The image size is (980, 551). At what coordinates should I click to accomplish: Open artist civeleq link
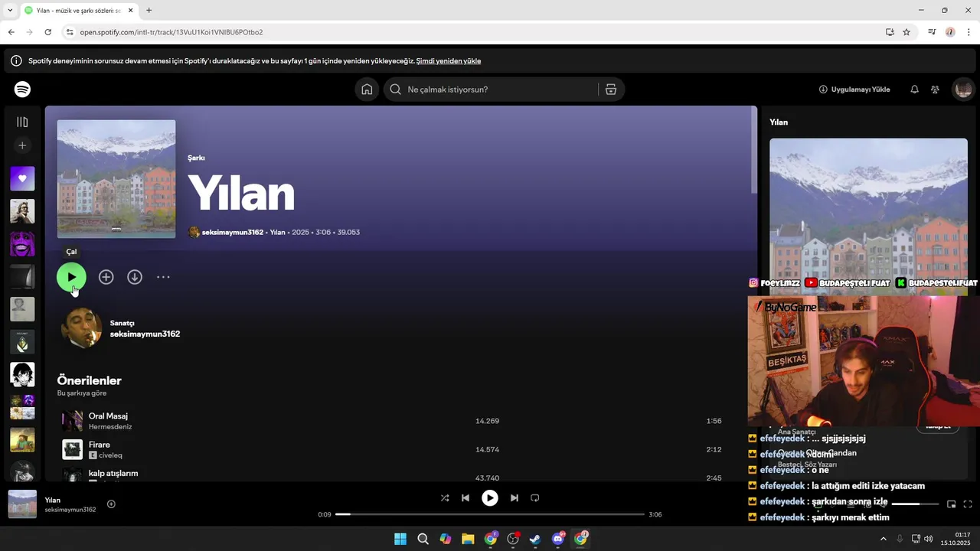click(x=110, y=455)
